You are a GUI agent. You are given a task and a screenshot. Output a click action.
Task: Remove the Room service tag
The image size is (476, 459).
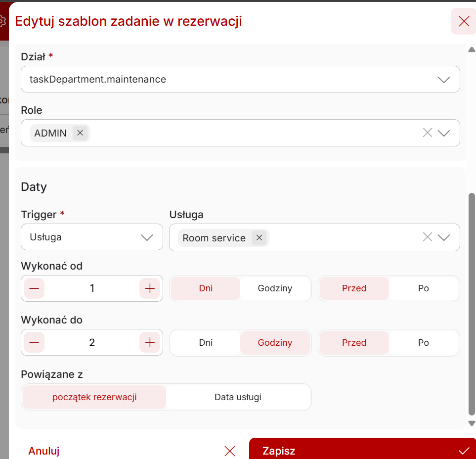pyautogui.click(x=259, y=238)
